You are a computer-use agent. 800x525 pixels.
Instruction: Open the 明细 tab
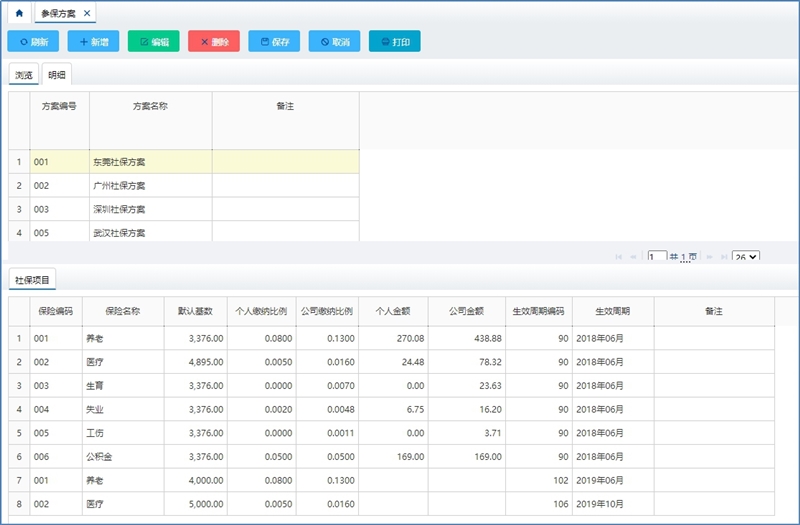pyautogui.click(x=57, y=75)
